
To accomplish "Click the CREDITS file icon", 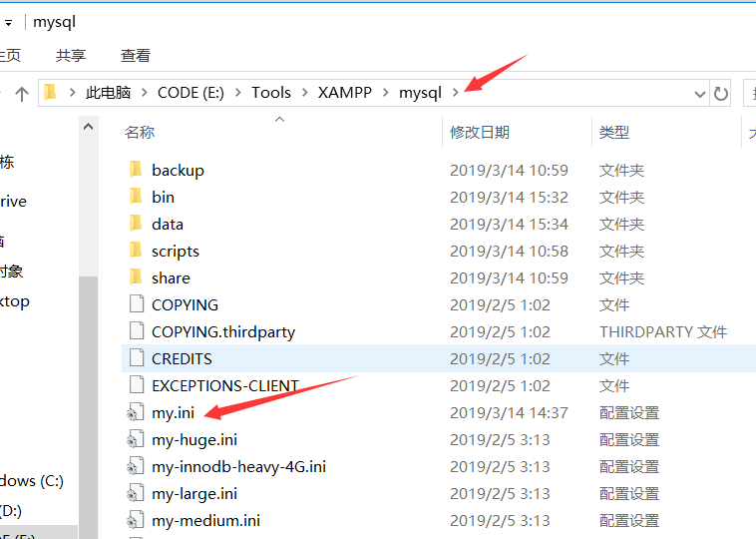I will coord(137,358).
